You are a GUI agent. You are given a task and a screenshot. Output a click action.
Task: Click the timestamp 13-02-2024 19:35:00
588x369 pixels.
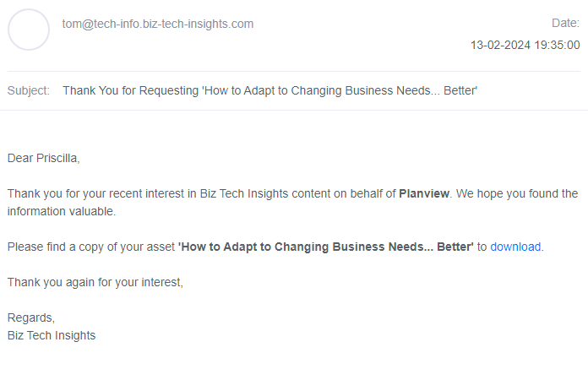coord(525,45)
